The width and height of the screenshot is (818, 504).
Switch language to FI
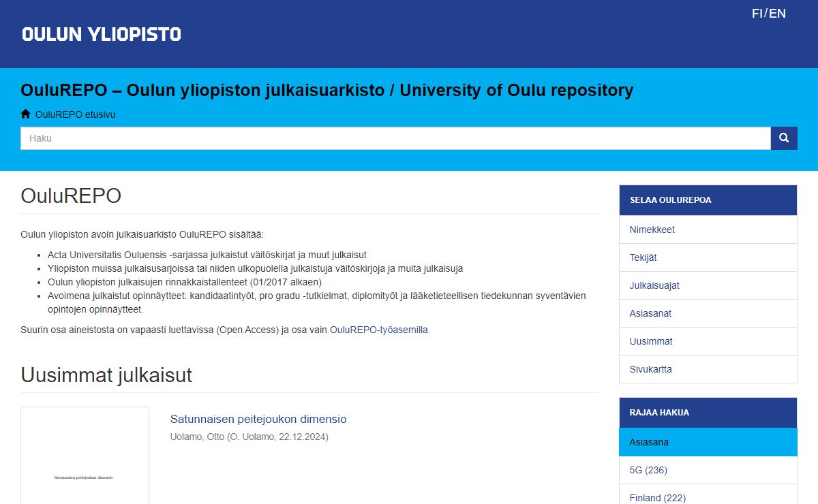[757, 14]
